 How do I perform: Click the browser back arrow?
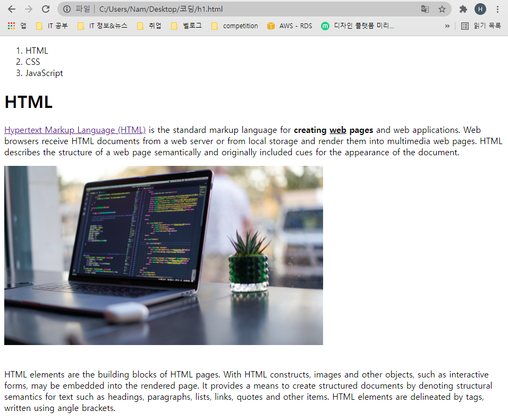click(x=12, y=9)
